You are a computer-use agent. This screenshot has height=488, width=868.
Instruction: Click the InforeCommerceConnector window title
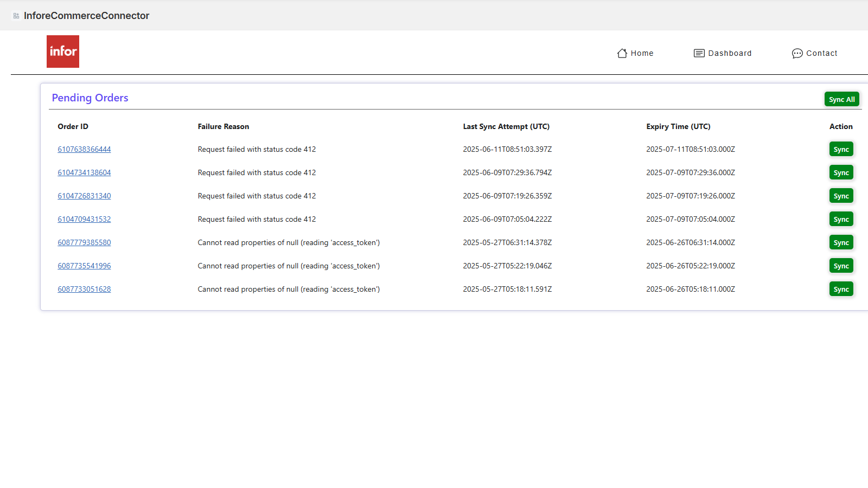point(86,16)
